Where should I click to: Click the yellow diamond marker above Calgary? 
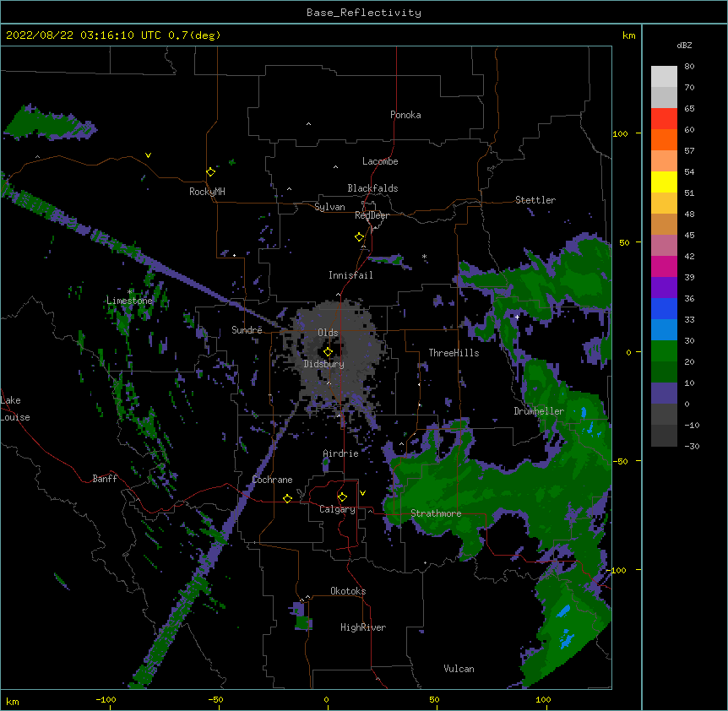tap(342, 497)
